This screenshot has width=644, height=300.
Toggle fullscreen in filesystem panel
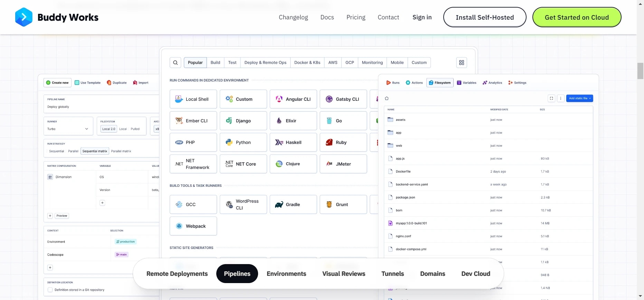click(x=551, y=98)
